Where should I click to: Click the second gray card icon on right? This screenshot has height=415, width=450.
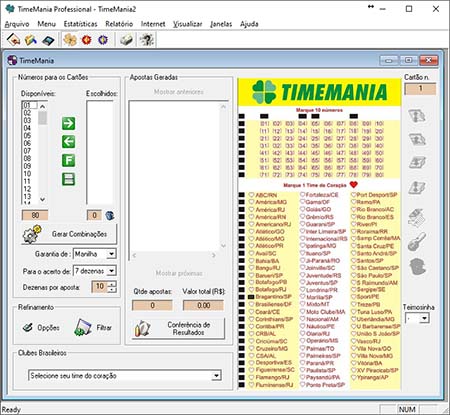(417, 139)
